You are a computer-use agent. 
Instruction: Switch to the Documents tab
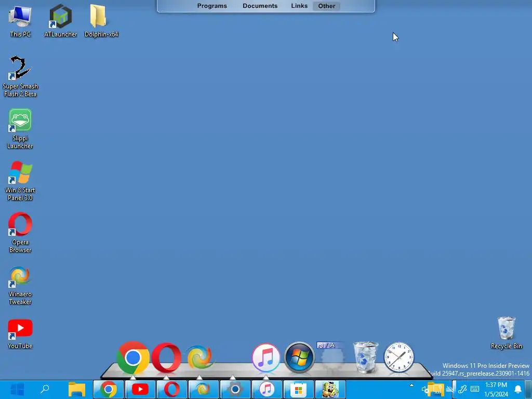(x=260, y=6)
